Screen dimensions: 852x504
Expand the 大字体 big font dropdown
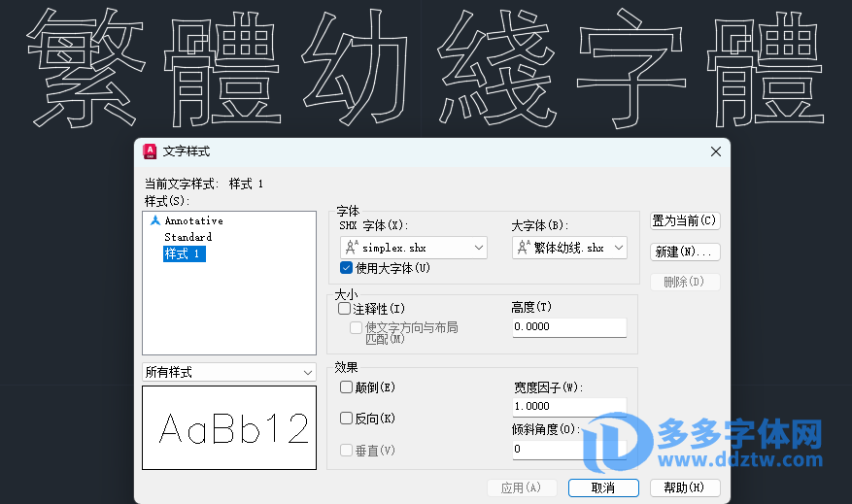[x=619, y=249]
